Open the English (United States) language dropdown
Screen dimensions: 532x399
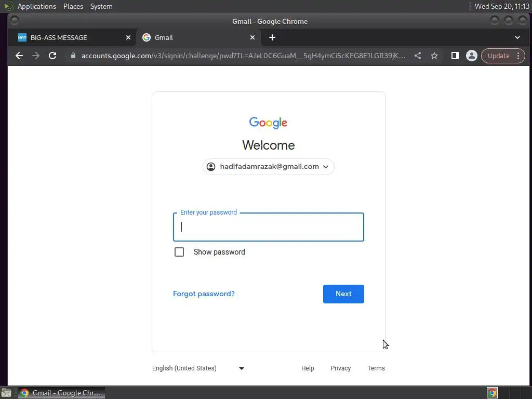198,368
